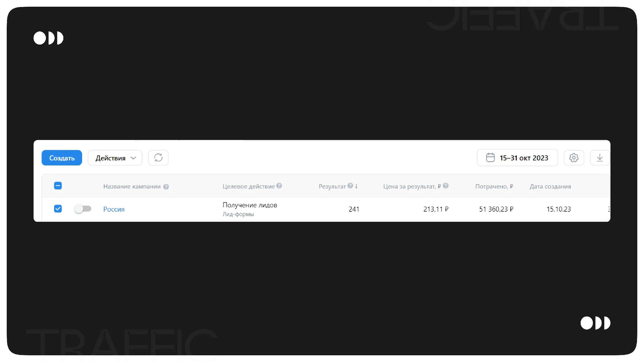Click the Цена за результат column header

coord(412,186)
